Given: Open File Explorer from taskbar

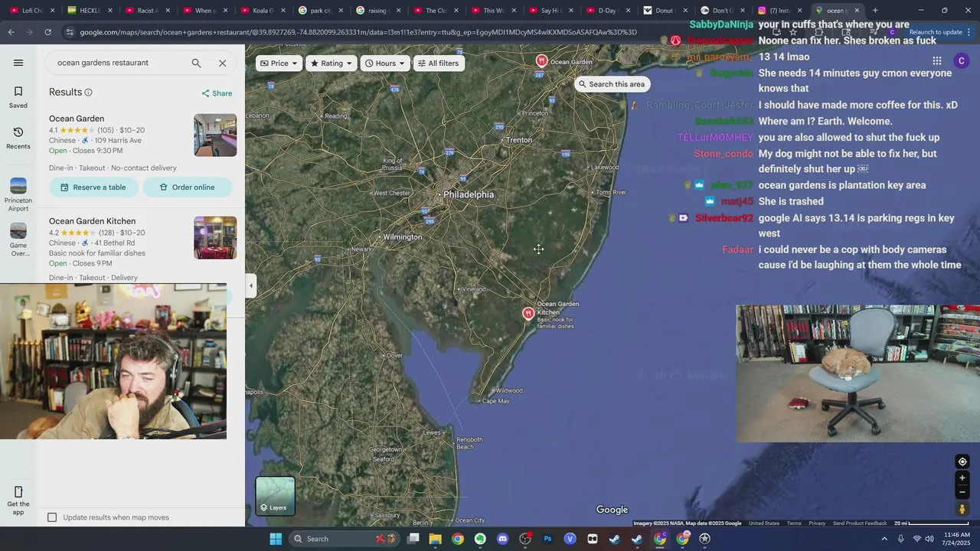Looking at the screenshot, I should pos(435,539).
